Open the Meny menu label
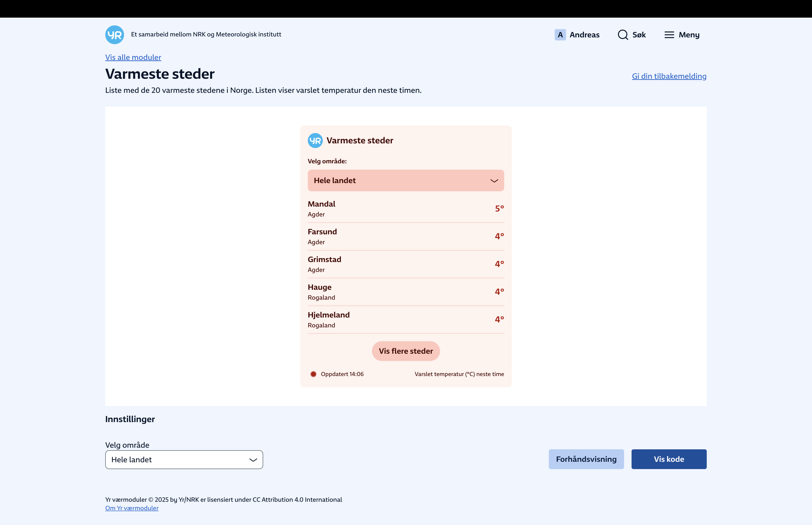Image resolution: width=812 pixels, height=525 pixels. [x=689, y=35]
